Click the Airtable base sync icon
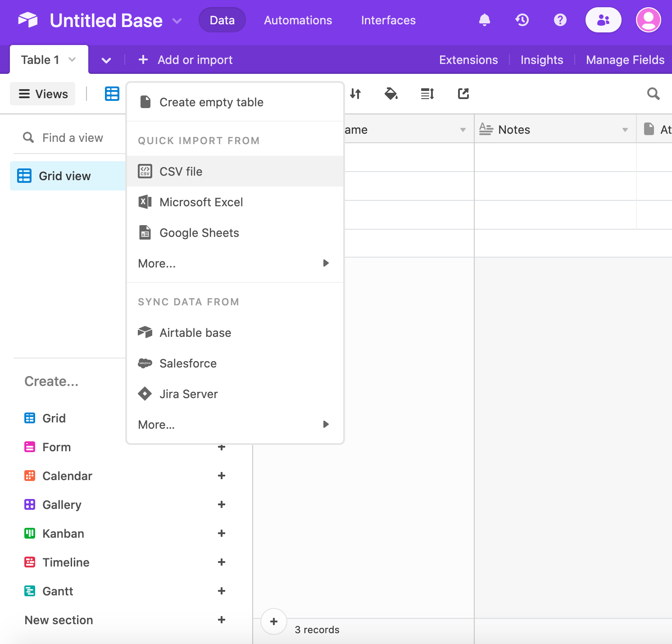Image resolution: width=672 pixels, height=644 pixels. click(x=145, y=332)
